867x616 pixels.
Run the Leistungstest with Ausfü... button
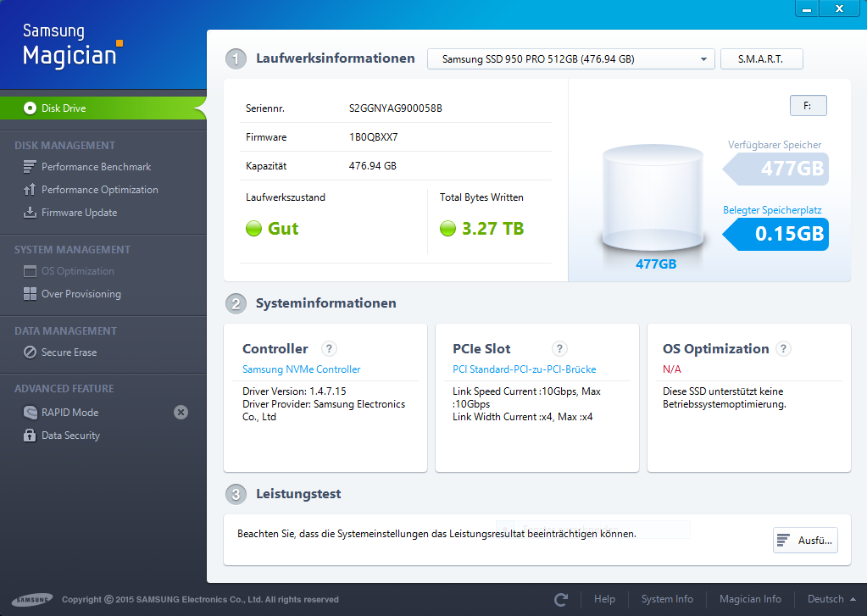click(805, 541)
